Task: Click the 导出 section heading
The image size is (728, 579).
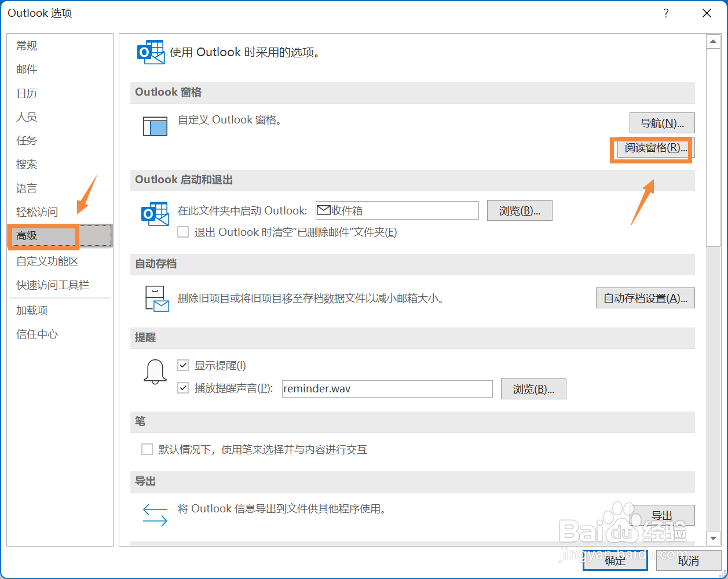Action: point(145,482)
